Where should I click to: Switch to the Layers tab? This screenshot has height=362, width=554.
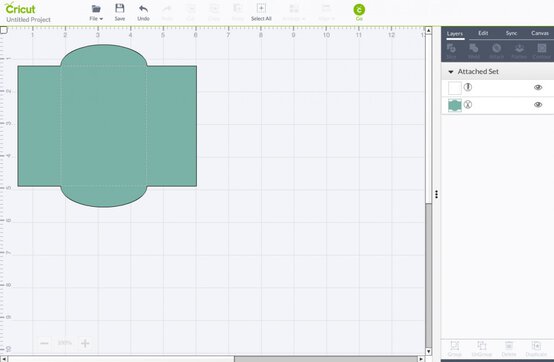pos(455,34)
